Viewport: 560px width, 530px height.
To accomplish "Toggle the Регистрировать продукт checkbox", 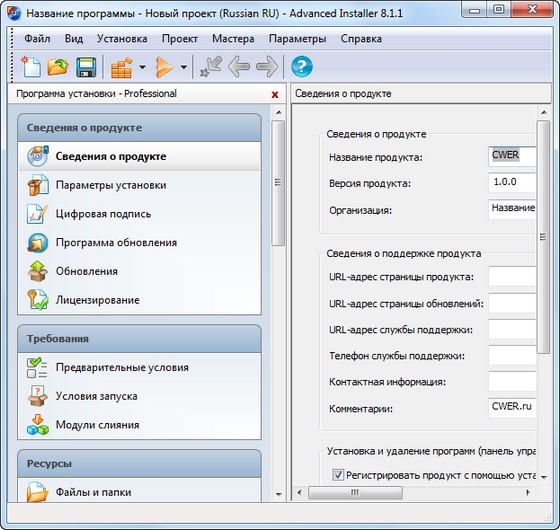I will [x=338, y=475].
